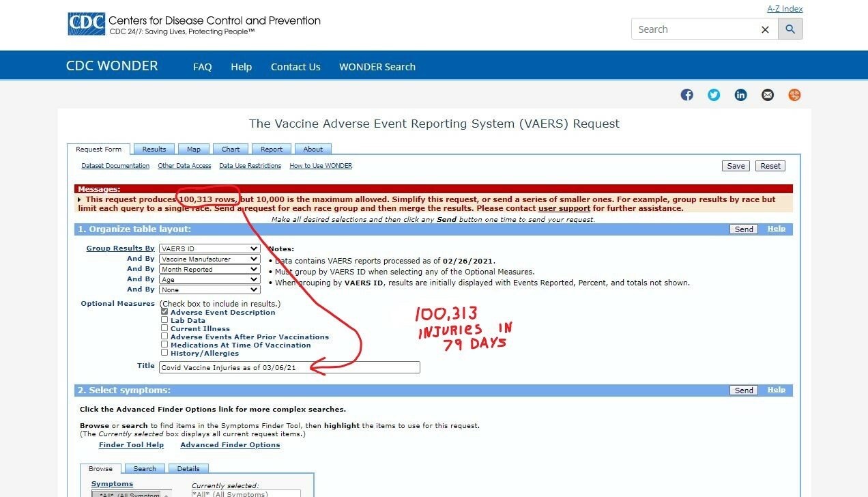Open the Month Reported dropdown
Screen dimensions: 868x497
click(x=209, y=269)
